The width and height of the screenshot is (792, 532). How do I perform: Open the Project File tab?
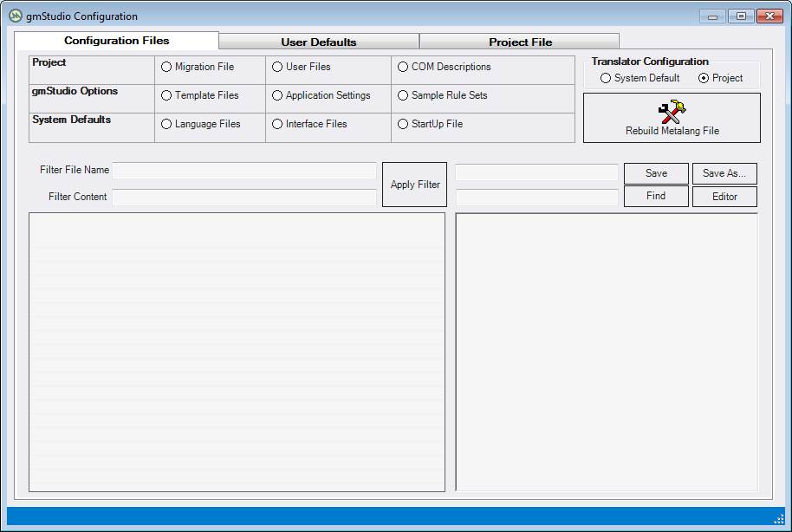pyautogui.click(x=519, y=42)
